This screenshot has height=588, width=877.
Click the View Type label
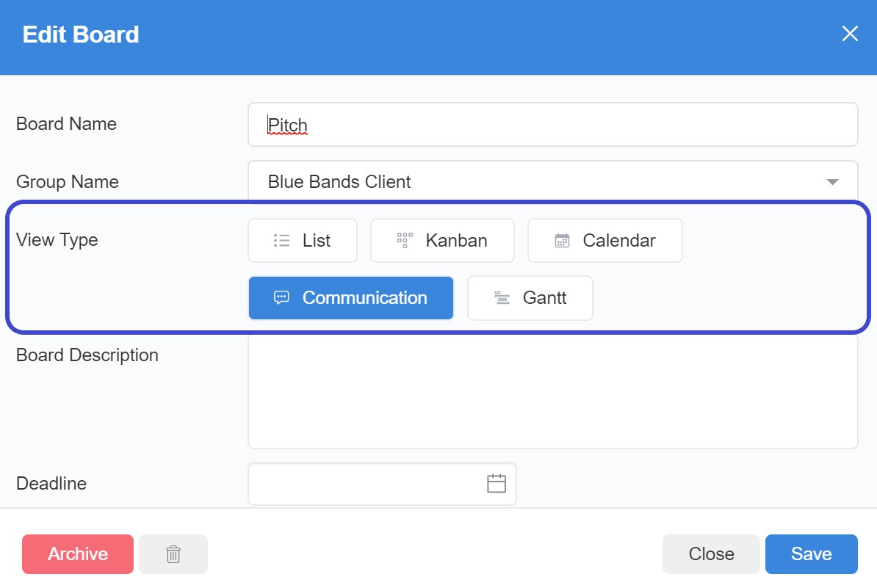(57, 240)
